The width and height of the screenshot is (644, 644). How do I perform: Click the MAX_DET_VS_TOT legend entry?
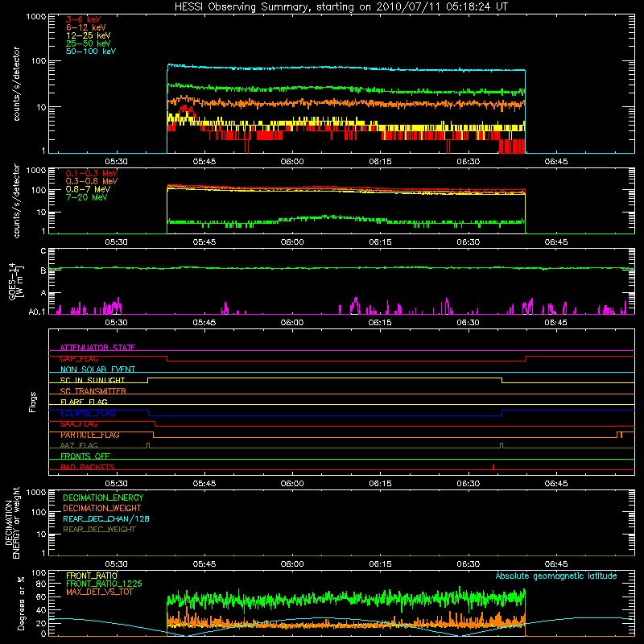(99, 592)
